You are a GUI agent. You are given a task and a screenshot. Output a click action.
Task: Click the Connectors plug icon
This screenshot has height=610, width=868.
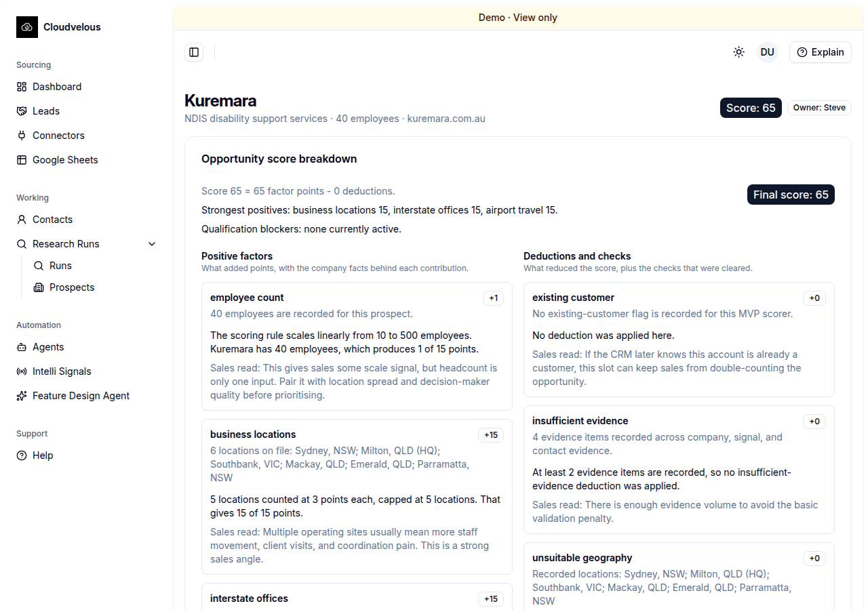pyautogui.click(x=22, y=136)
